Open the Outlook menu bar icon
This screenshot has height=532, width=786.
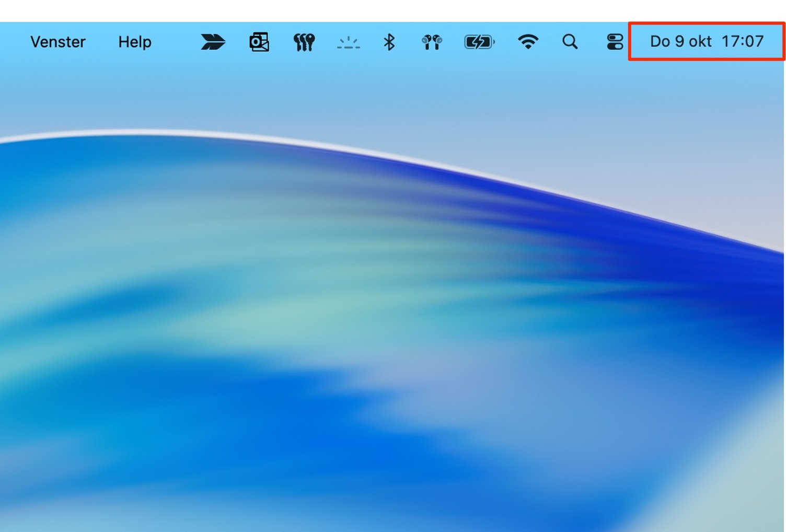point(259,42)
